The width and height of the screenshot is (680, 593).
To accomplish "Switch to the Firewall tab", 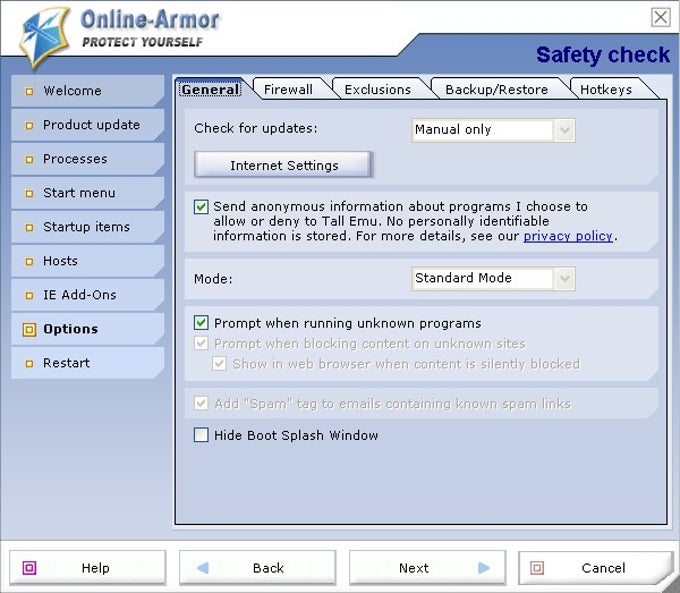I will click(x=288, y=89).
